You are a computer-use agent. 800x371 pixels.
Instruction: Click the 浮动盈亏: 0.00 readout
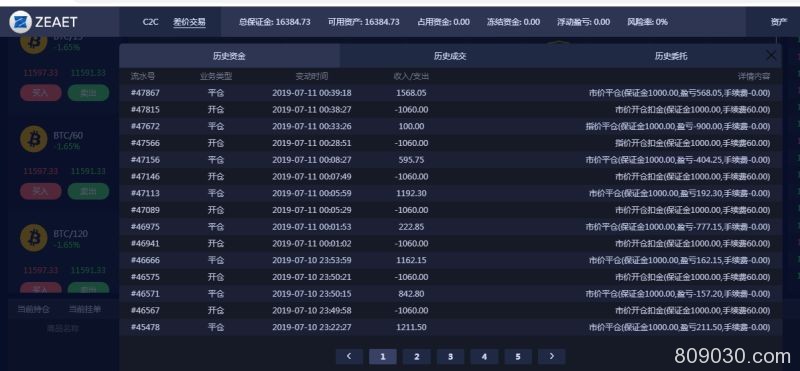[583, 22]
